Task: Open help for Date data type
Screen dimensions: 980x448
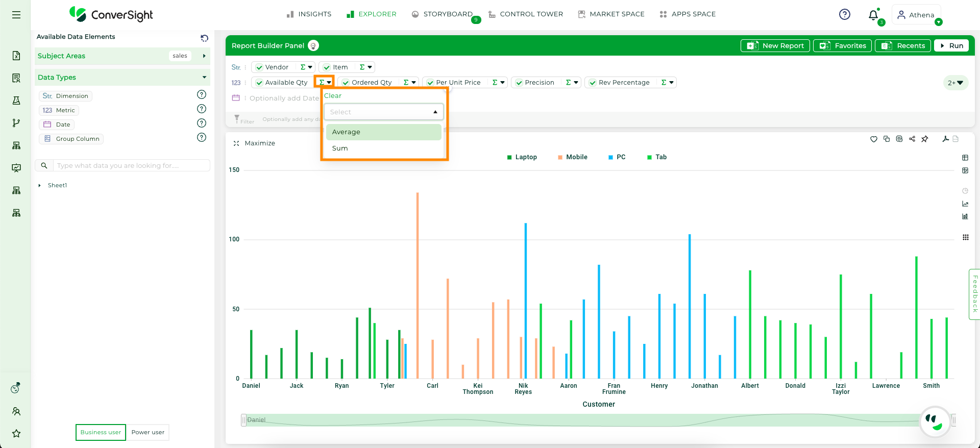Action: (x=202, y=123)
